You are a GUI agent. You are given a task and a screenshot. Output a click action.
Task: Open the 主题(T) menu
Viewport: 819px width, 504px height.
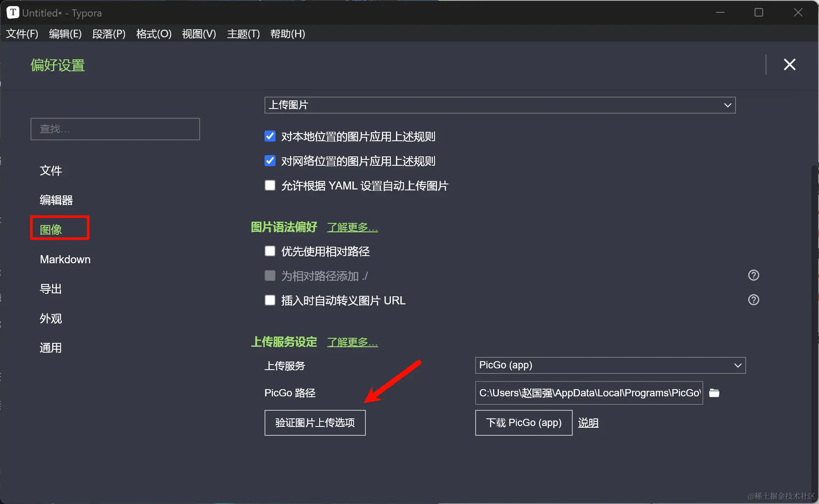click(x=243, y=34)
